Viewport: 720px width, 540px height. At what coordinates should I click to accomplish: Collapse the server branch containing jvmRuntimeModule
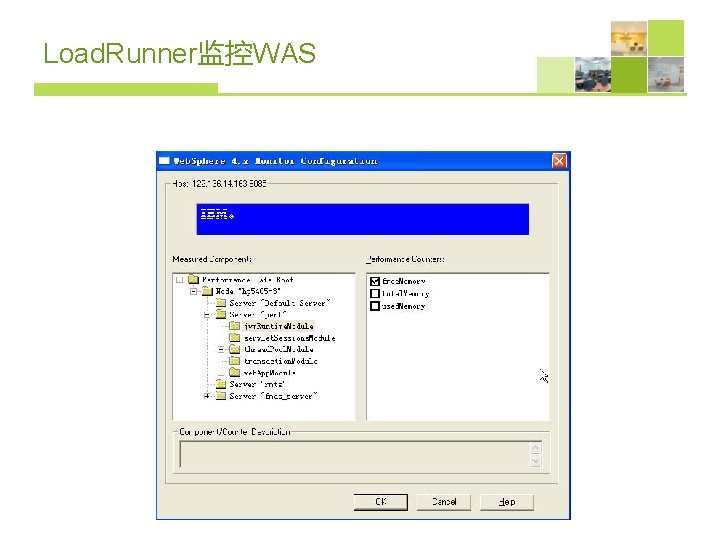click(207, 315)
